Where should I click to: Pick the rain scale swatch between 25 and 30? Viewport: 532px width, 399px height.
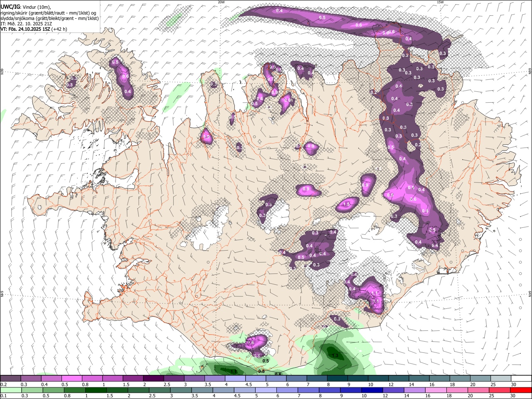(x=500, y=390)
